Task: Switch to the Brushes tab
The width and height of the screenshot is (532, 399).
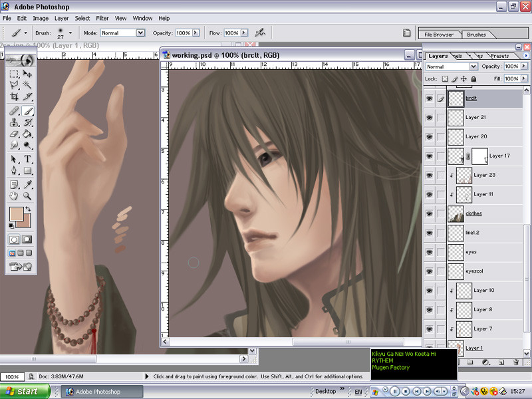Action: pos(476,35)
